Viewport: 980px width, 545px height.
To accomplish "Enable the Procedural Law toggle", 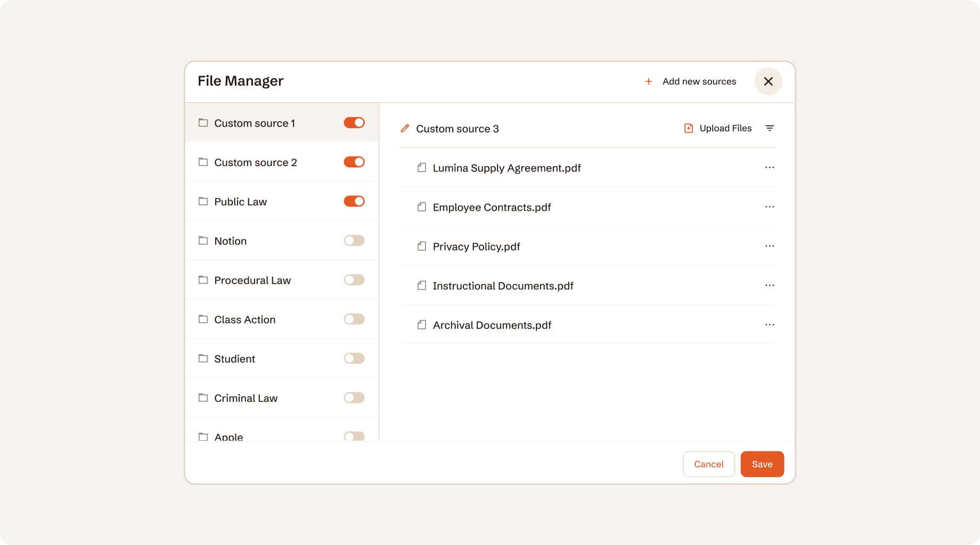I will [354, 280].
